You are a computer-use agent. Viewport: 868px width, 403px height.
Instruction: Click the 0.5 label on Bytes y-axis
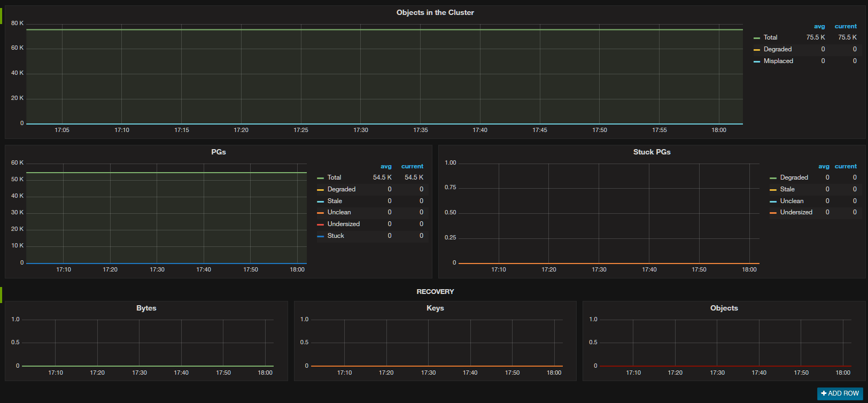15,342
